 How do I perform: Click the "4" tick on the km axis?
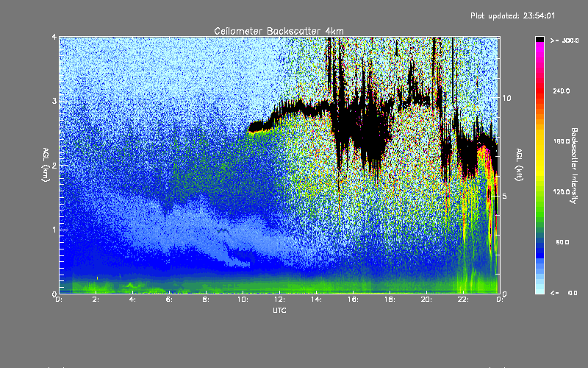[x=54, y=37]
